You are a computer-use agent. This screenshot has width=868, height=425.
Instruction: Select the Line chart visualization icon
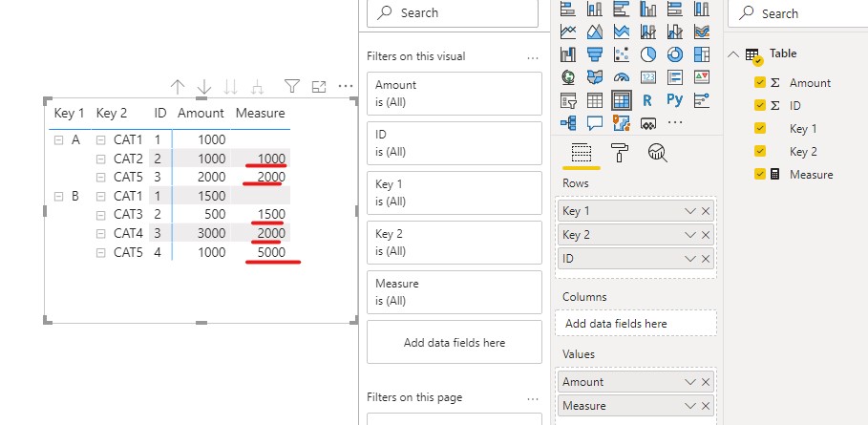tap(568, 32)
